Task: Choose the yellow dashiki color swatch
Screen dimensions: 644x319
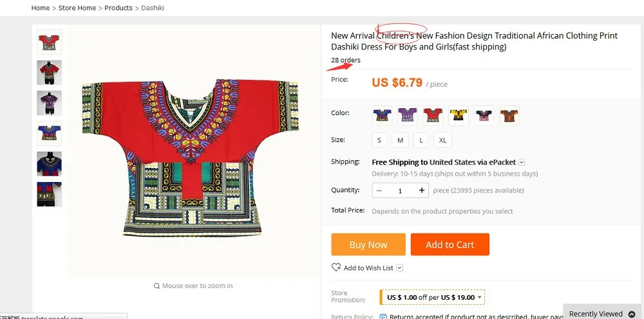Action: click(459, 115)
